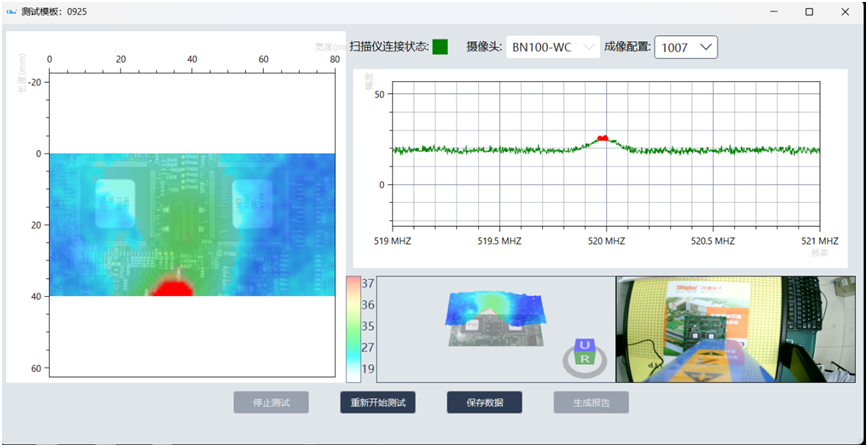Viewport: 868px width, 447px height.
Task: Click the 停止测试 stop test button
Action: click(271, 403)
